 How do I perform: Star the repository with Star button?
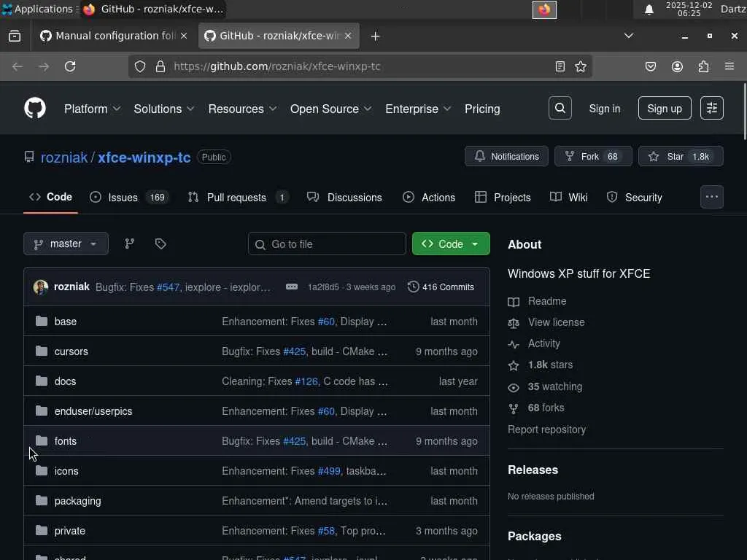click(x=681, y=156)
